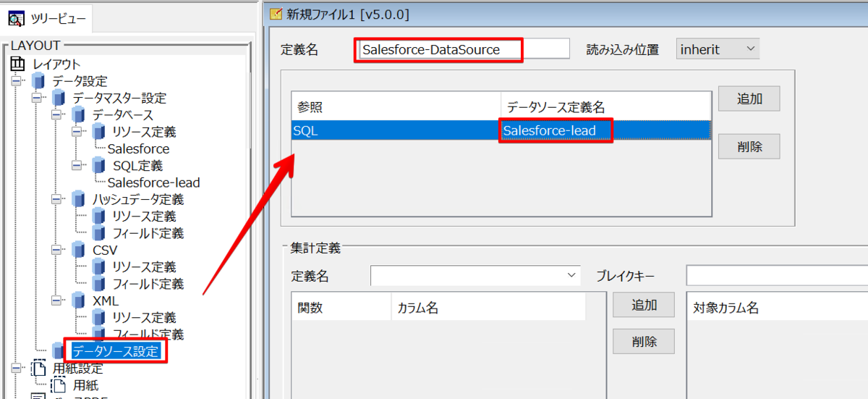Click icon of リソース定義 under ハッシュデータ定義
The height and width of the screenshot is (399, 868).
(x=98, y=217)
